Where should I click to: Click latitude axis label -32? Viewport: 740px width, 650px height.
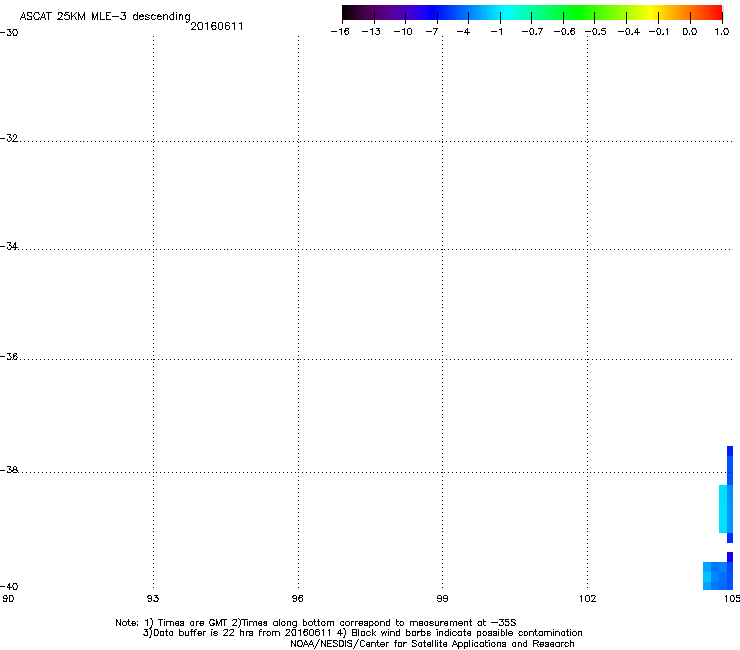tap(9, 138)
